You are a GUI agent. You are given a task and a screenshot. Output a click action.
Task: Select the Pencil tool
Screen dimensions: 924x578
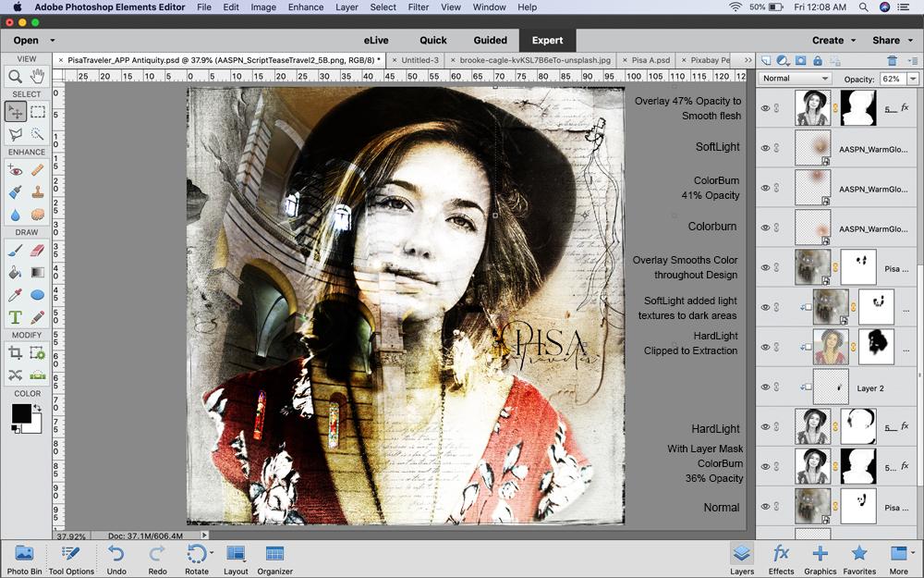37,317
